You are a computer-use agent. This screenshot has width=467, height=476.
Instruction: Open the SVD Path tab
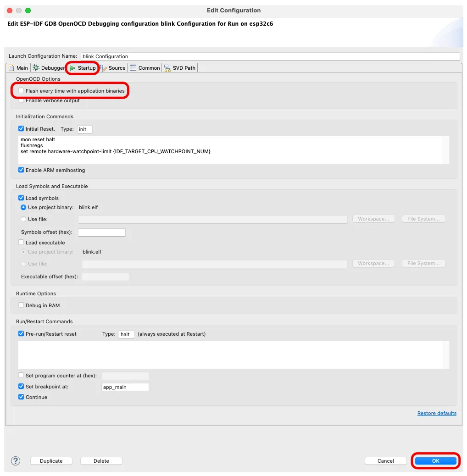[180, 68]
